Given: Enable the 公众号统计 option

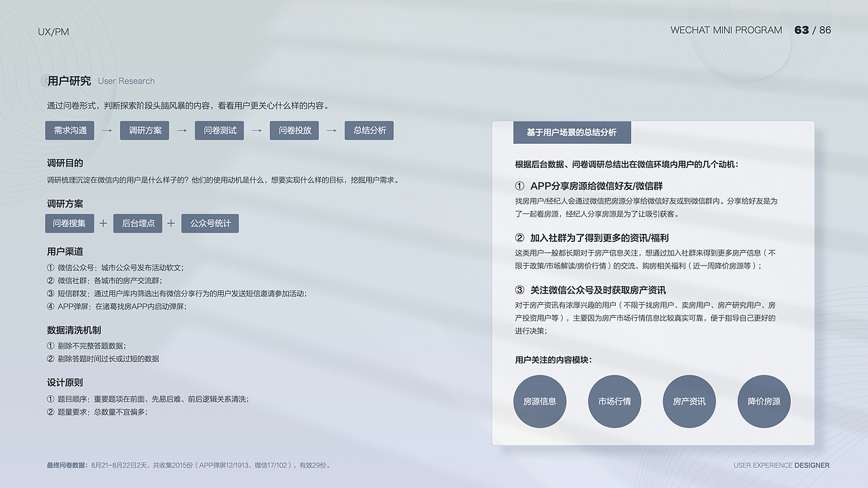Looking at the screenshot, I should (x=210, y=223).
